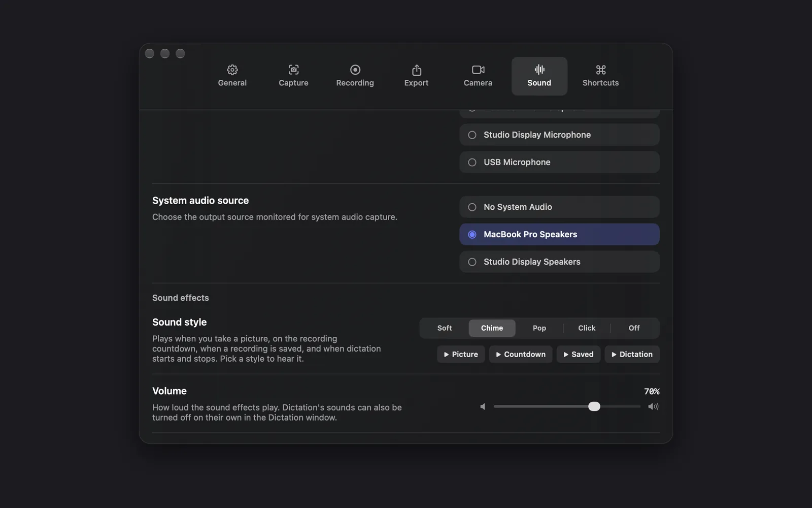This screenshot has height=508, width=812.
Task: Select Studio Display Microphone radio option
Action: (559, 135)
